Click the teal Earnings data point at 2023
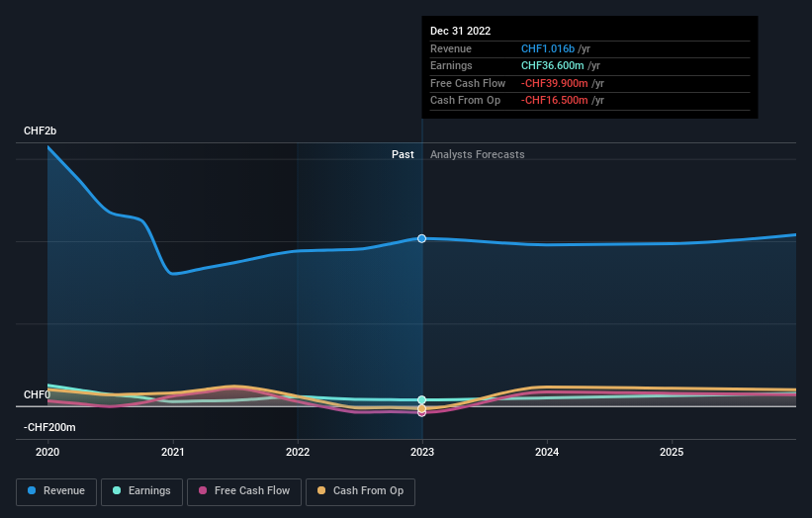This screenshot has width=812, height=518. pos(422,400)
